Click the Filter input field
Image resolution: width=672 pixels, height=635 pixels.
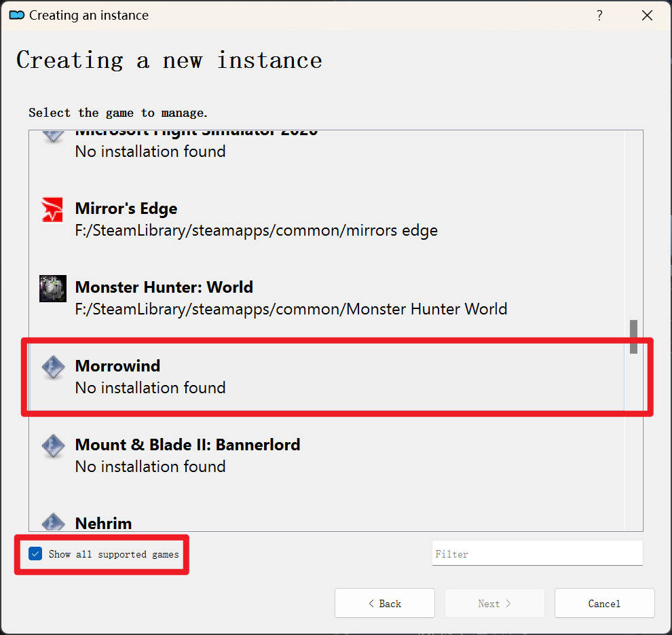tap(538, 554)
